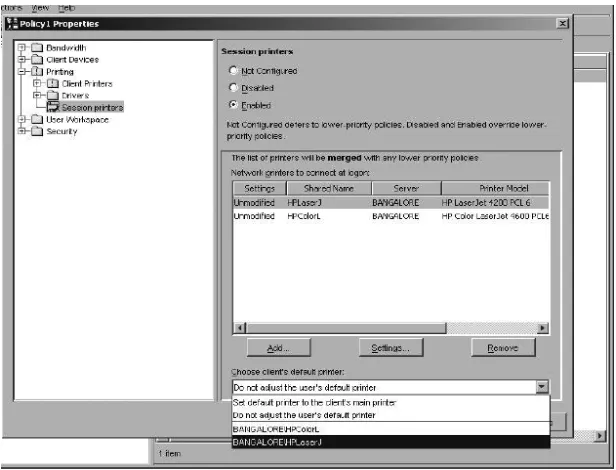
Task: Select the HPLaserJ printer row
Action: pyautogui.click(x=391, y=202)
